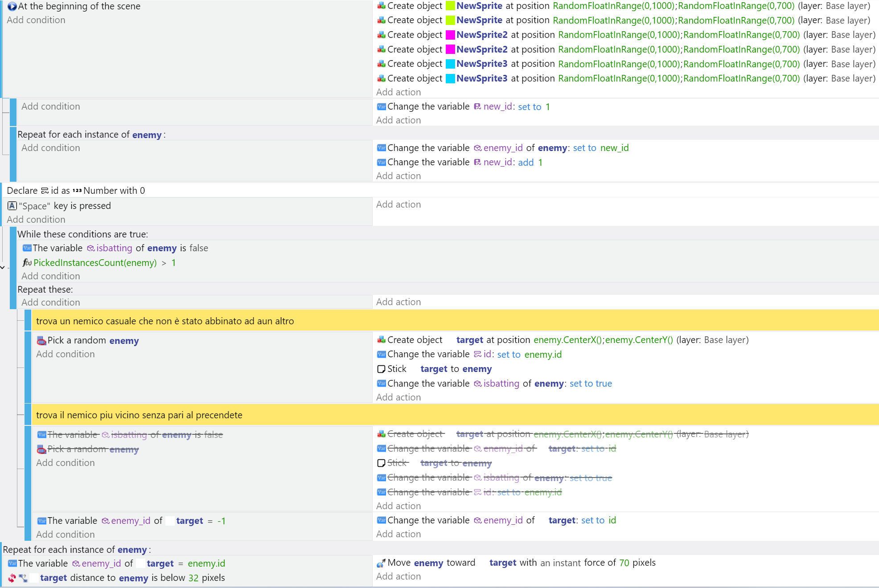Add action next to the Space key event
The image size is (879, 588).
(x=398, y=204)
